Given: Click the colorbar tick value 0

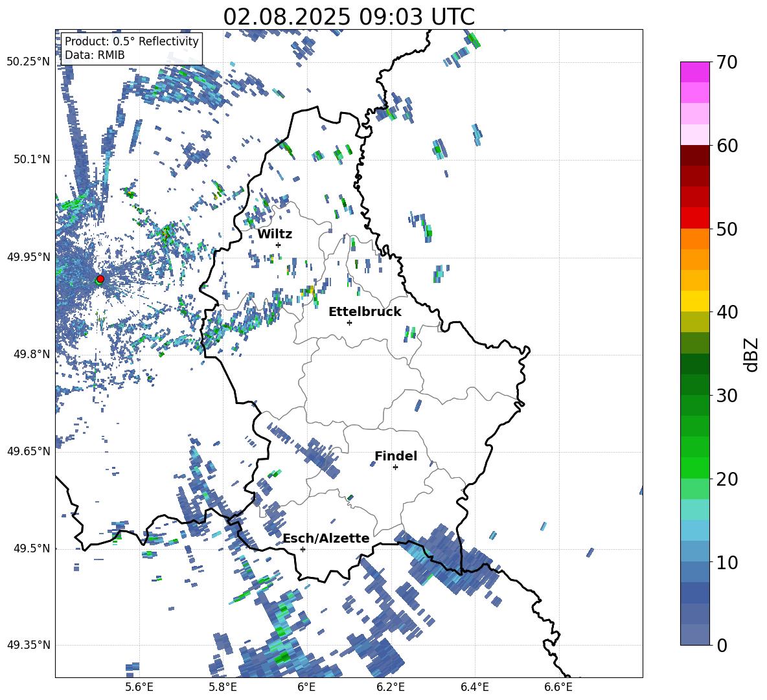Looking at the screenshot, I should [x=722, y=645].
